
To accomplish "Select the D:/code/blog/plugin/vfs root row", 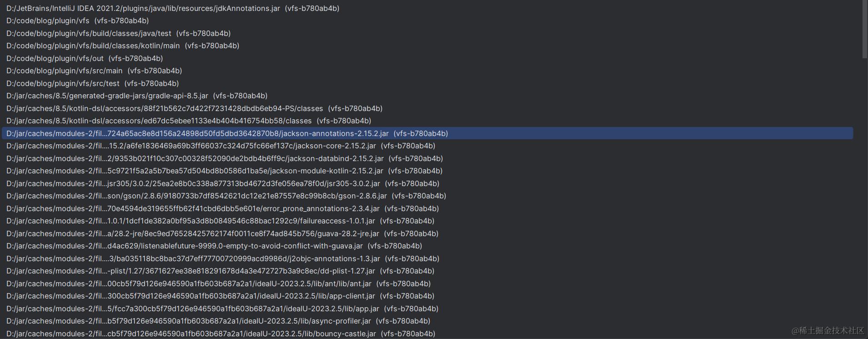I will (x=427, y=20).
